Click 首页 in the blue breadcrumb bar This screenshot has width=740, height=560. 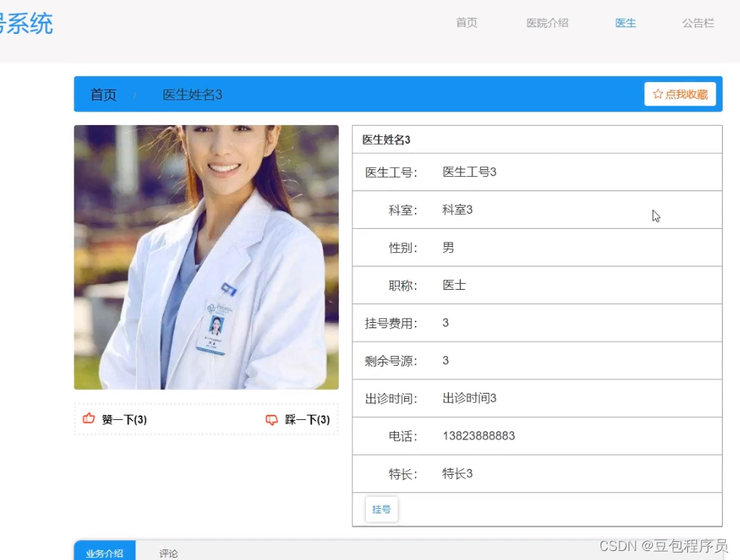(103, 95)
